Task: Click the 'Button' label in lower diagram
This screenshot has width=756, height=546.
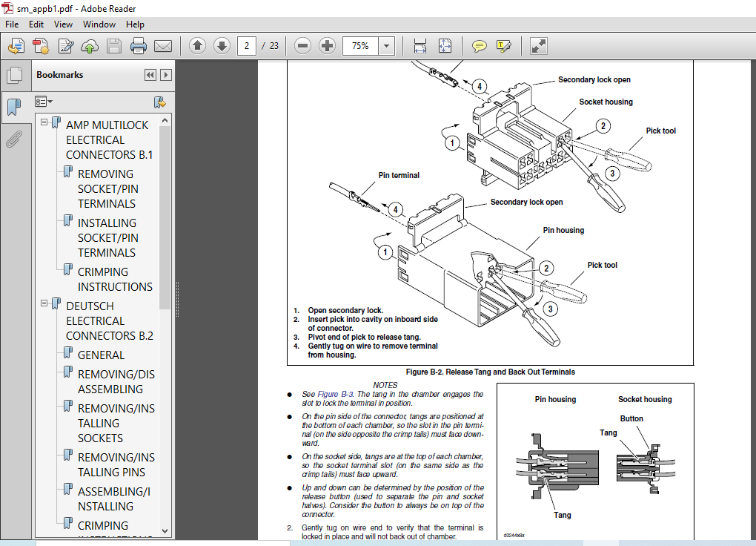Action: click(631, 418)
